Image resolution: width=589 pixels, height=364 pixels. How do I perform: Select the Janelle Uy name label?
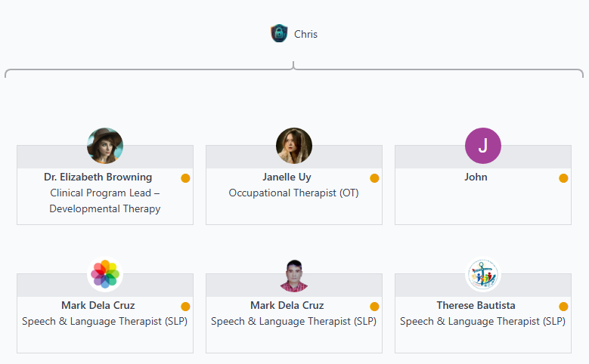coord(287,177)
